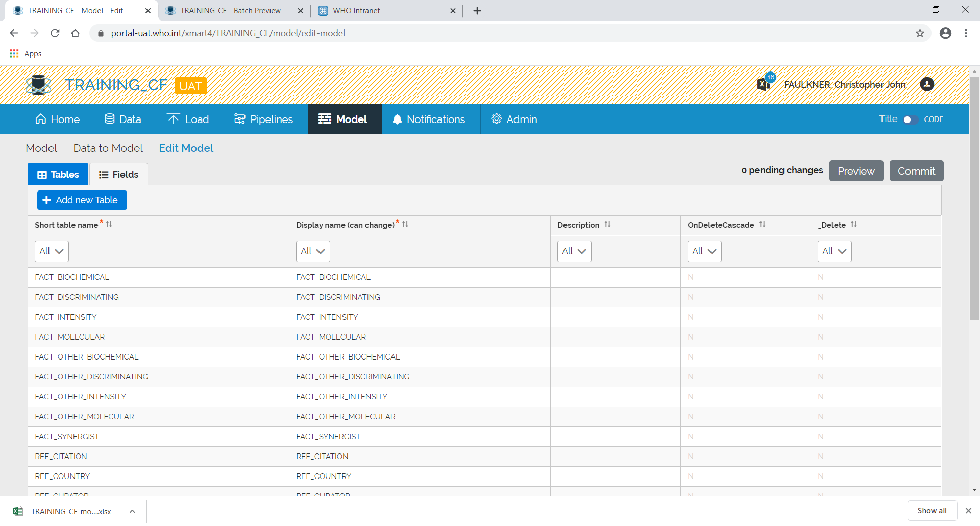Close the Batch Preview tab

300,11
